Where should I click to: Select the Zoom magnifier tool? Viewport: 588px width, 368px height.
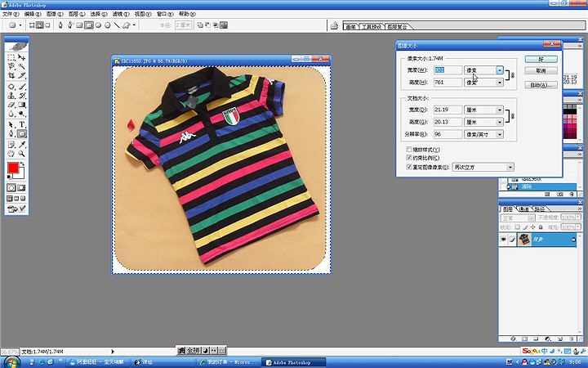pyautogui.click(x=22, y=153)
